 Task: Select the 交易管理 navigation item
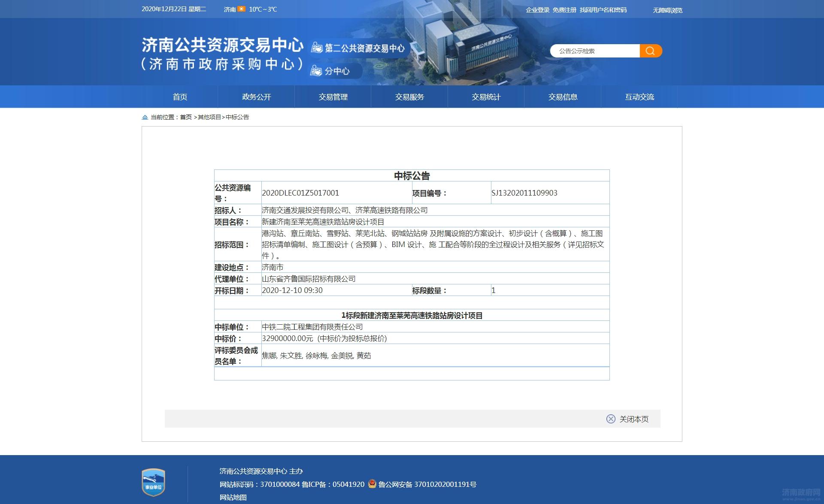tap(333, 97)
